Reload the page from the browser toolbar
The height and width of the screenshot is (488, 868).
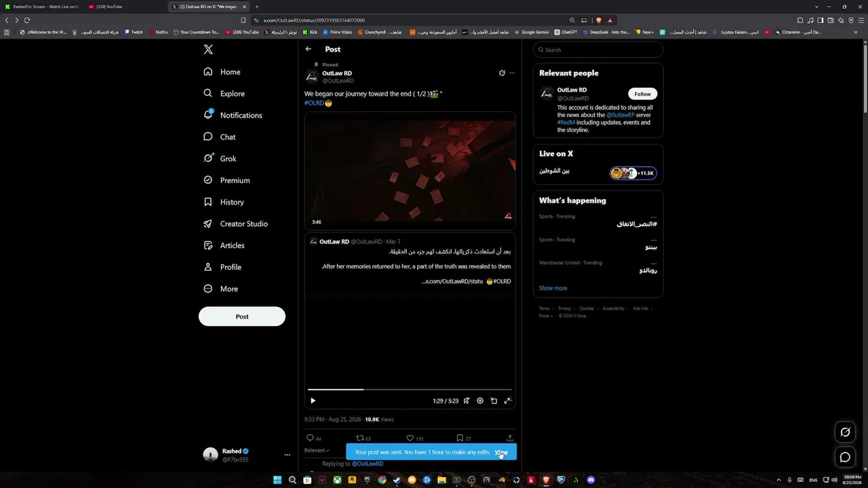[27, 20]
